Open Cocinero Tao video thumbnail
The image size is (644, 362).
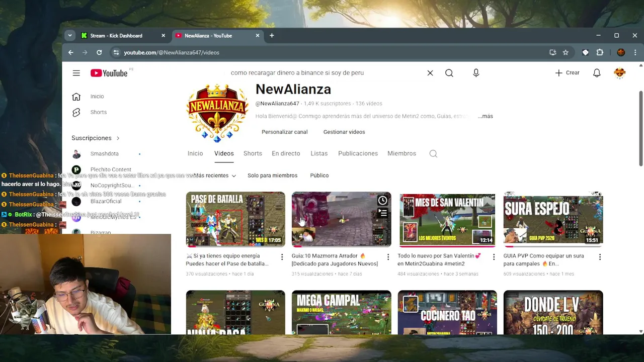[x=447, y=312]
